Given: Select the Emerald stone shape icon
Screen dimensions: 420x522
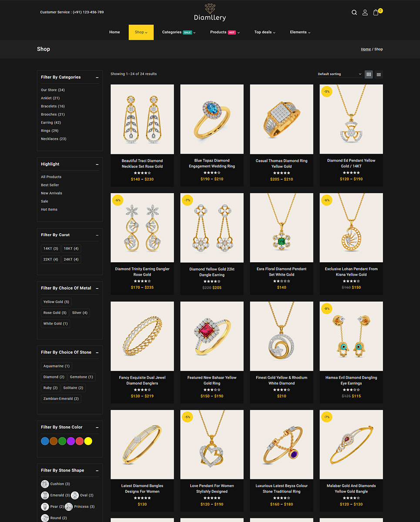Looking at the screenshot, I should (x=45, y=495).
